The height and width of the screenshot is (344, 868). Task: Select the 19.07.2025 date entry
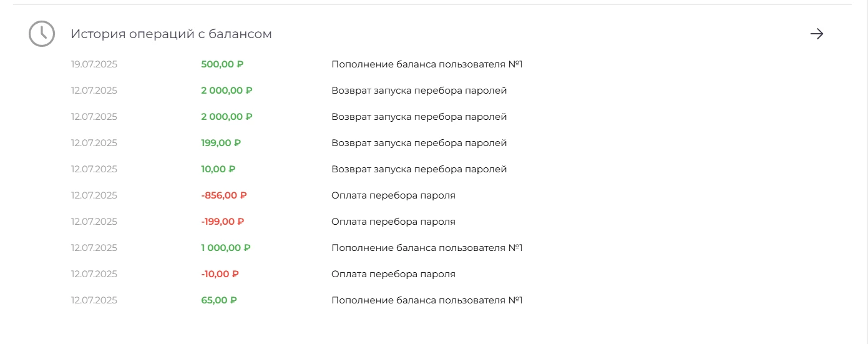click(94, 64)
